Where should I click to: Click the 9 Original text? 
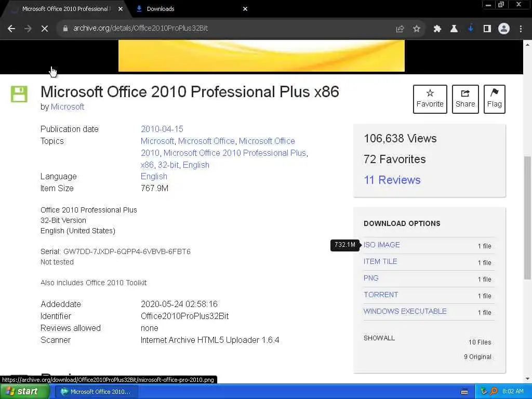click(x=477, y=356)
